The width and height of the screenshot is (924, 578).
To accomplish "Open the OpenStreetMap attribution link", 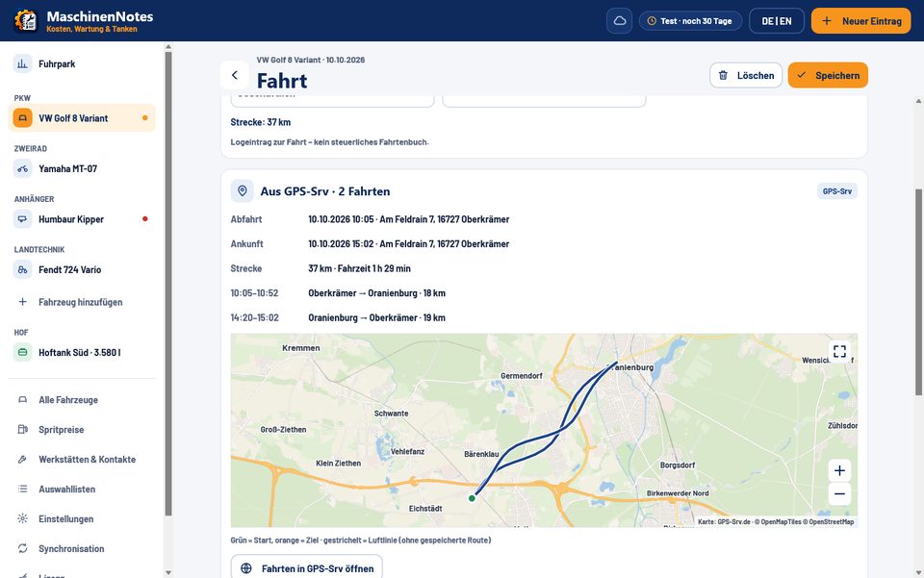I will (831, 521).
